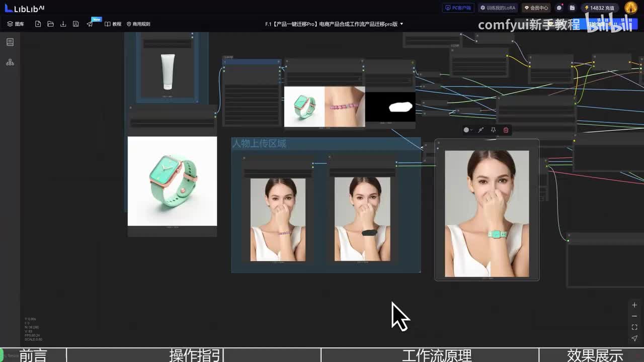
Task: Click the navigation arrow icon at bottom right
Action: (634, 338)
